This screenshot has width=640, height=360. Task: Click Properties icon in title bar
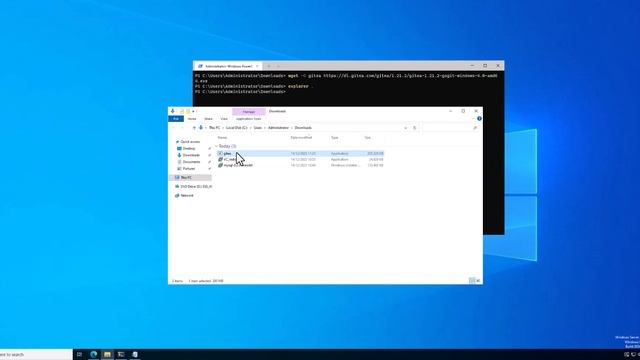[x=182, y=111]
